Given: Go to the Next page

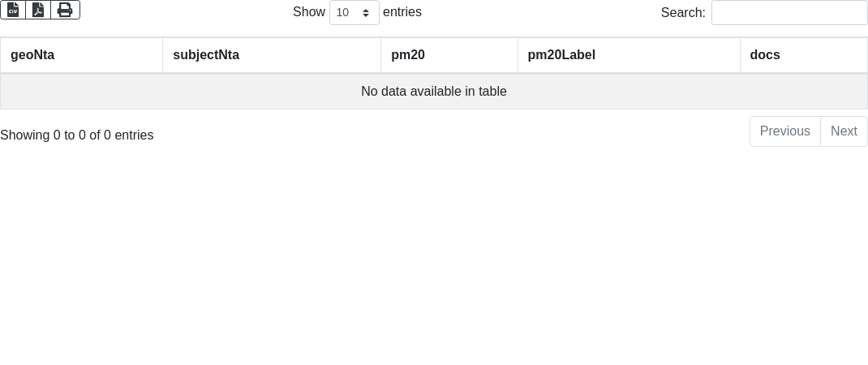Looking at the screenshot, I should tap(844, 131).
